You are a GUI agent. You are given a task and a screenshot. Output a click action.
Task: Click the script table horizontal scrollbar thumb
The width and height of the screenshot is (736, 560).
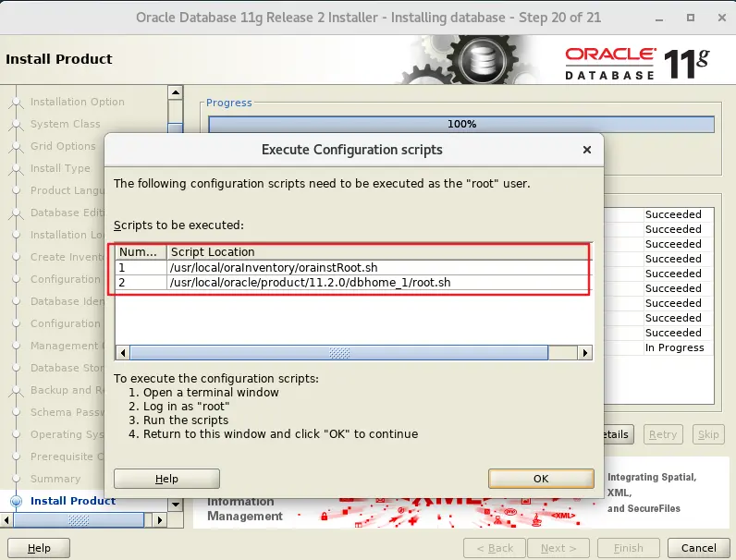339,353
